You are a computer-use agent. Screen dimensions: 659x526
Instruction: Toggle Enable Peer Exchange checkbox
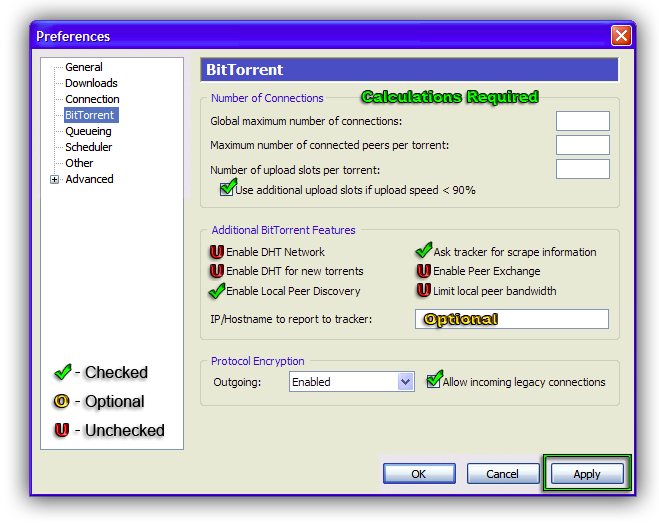point(424,271)
